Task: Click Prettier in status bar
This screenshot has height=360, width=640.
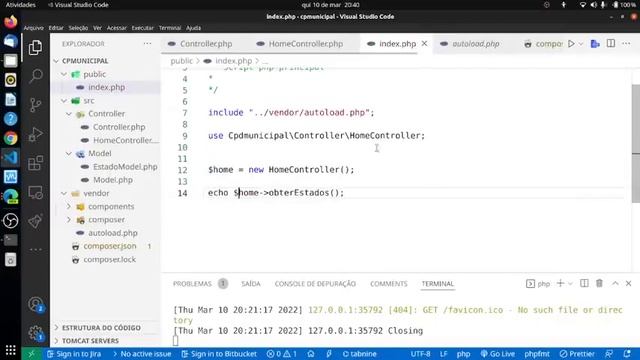Action: click(x=577, y=354)
